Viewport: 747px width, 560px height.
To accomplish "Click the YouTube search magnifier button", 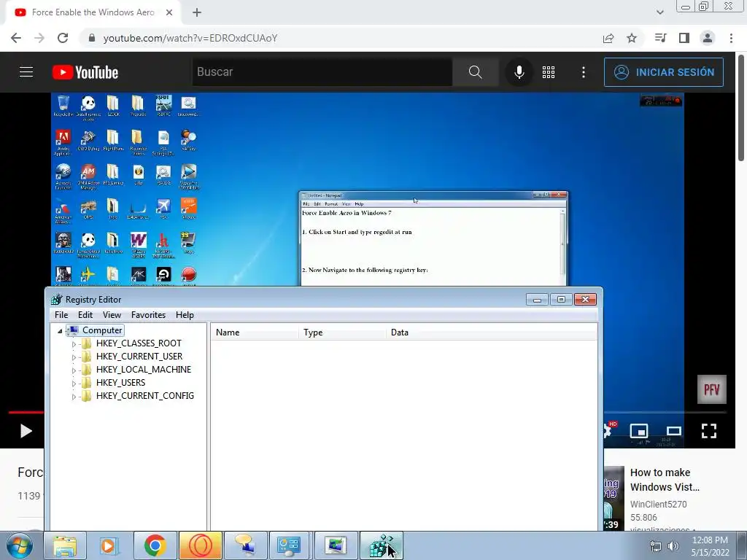I will [x=476, y=72].
